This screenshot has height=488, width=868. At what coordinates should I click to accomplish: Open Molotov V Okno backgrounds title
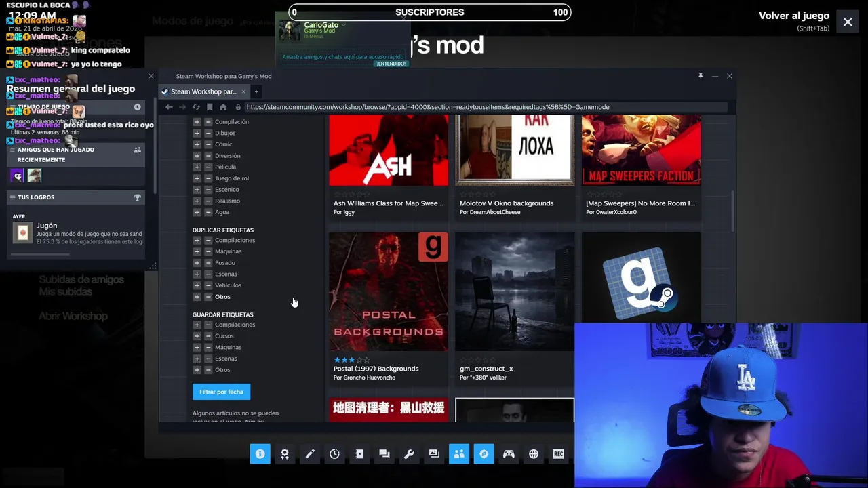(x=507, y=203)
